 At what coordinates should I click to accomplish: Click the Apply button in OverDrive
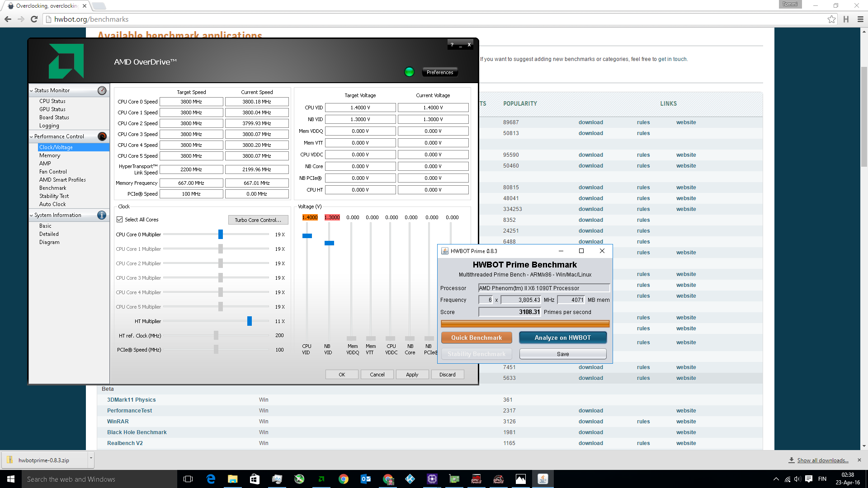tap(412, 375)
